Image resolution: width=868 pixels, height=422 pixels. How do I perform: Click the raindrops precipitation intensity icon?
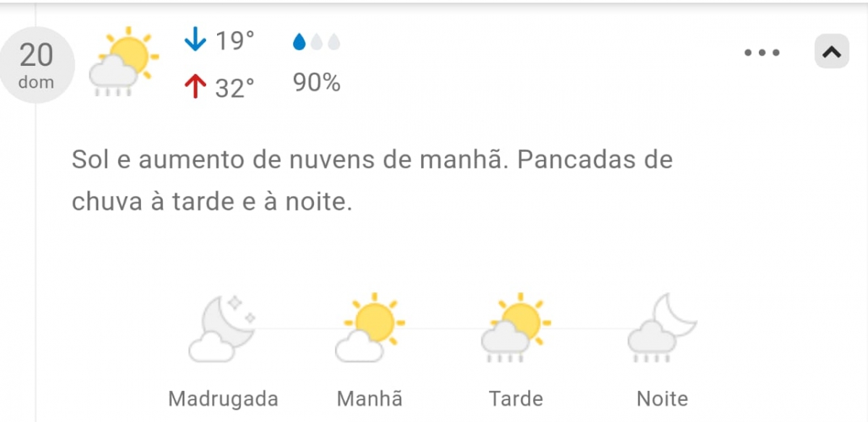(x=316, y=42)
